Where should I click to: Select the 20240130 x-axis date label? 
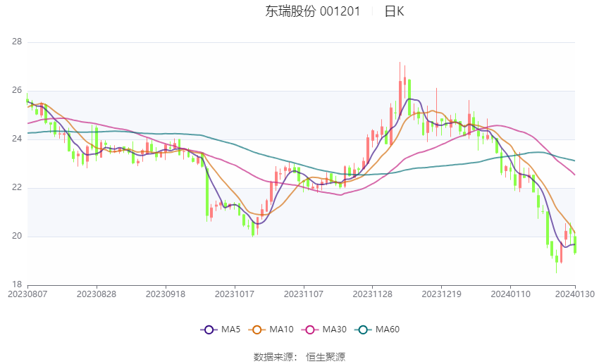tap(575, 294)
